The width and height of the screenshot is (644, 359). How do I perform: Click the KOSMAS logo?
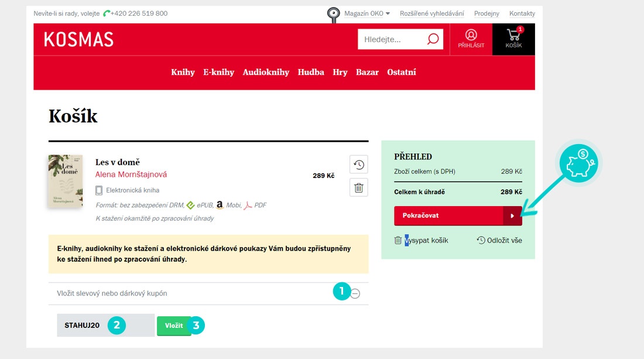78,39
